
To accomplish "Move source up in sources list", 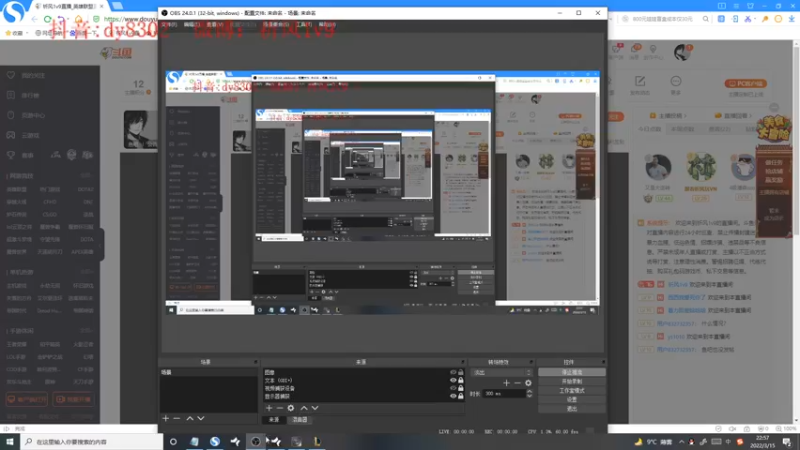I will (x=304, y=408).
